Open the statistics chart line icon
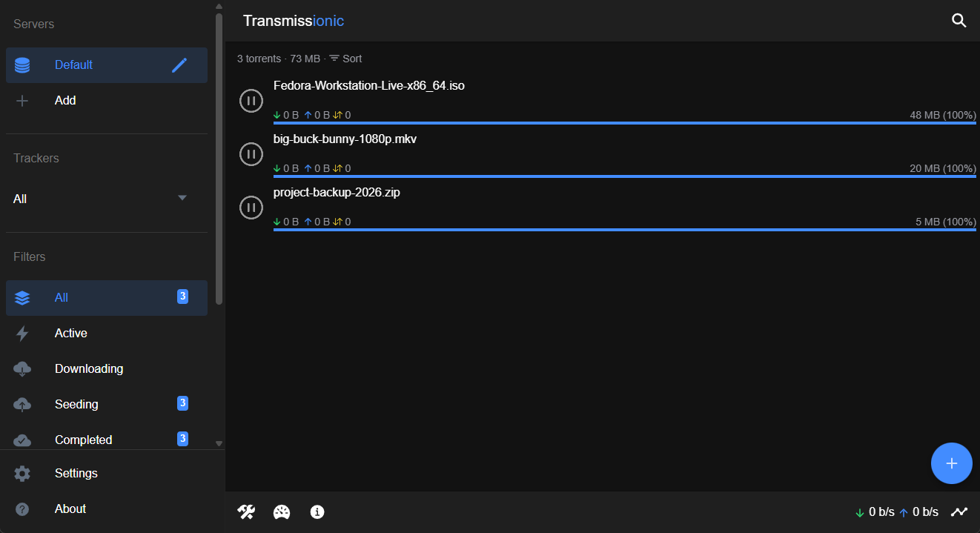 pos(959,512)
